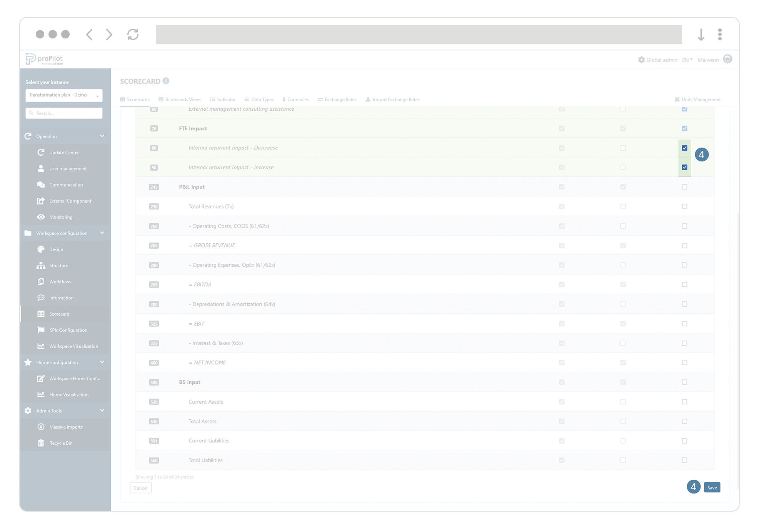Uncheck Internal recurrent impact - Descrease checkbox
This screenshot has height=532, width=759.
pyautogui.click(x=684, y=148)
